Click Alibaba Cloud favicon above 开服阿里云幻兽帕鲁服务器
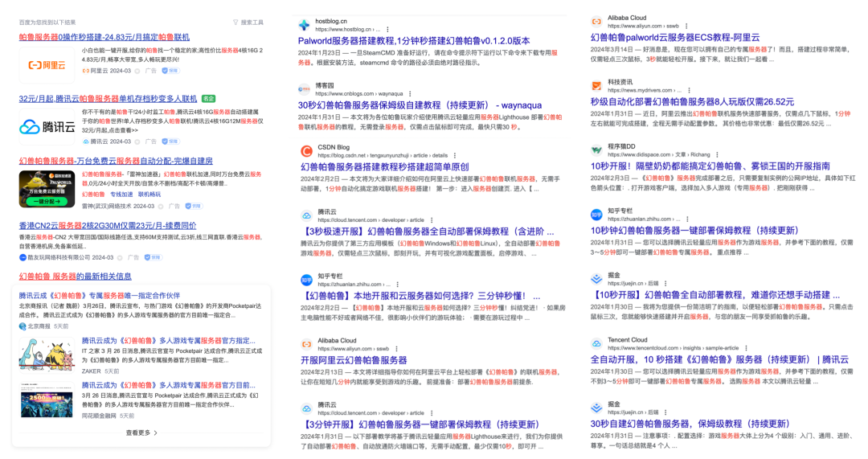This screenshot has width=868, height=459. coord(306,344)
